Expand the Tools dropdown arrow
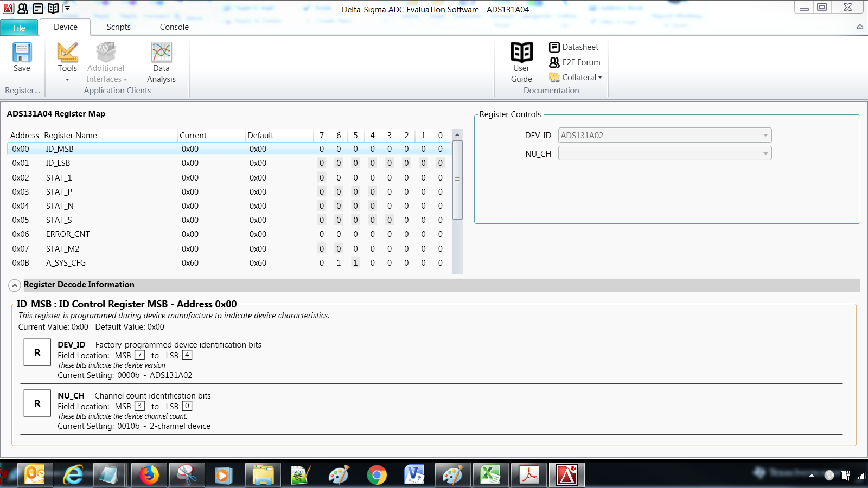Image resolution: width=868 pixels, height=488 pixels. [67, 80]
